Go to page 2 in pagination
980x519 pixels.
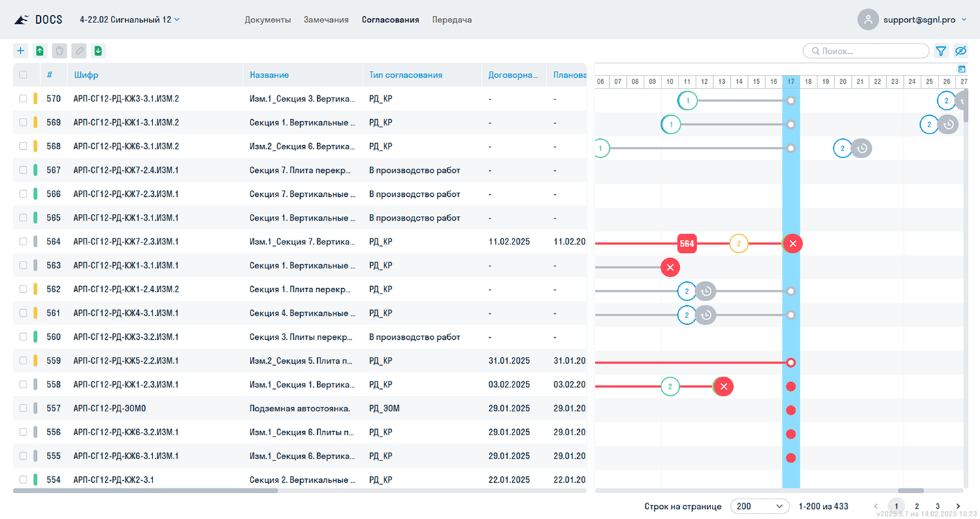tap(917, 506)
